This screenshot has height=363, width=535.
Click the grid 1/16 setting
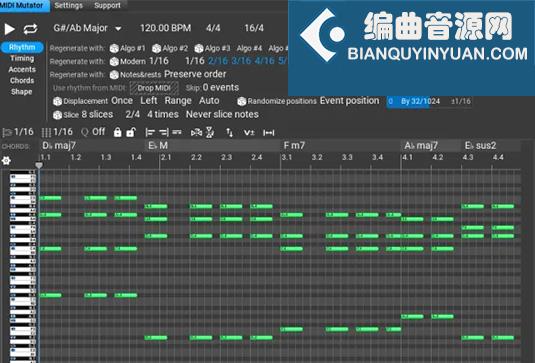57,132
